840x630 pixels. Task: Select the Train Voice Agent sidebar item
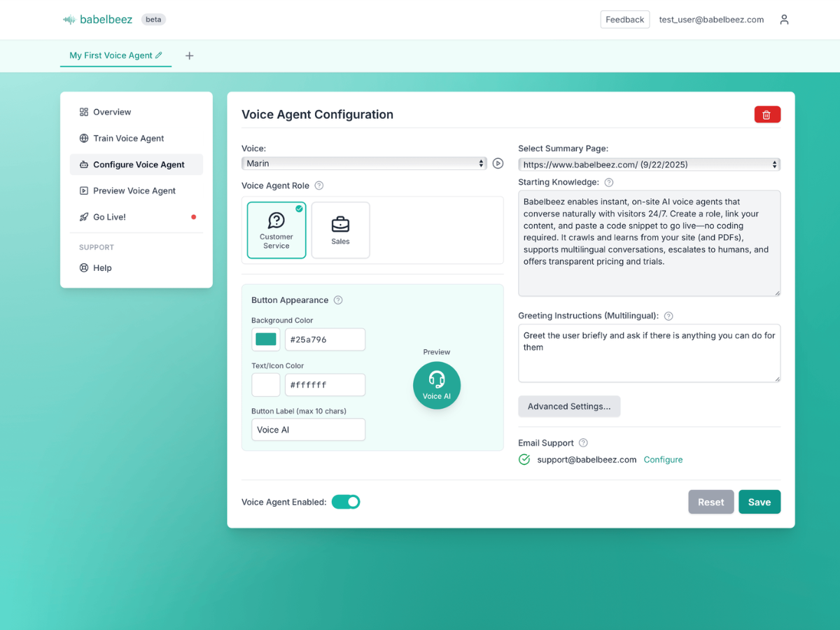click(x=129, y=138)
